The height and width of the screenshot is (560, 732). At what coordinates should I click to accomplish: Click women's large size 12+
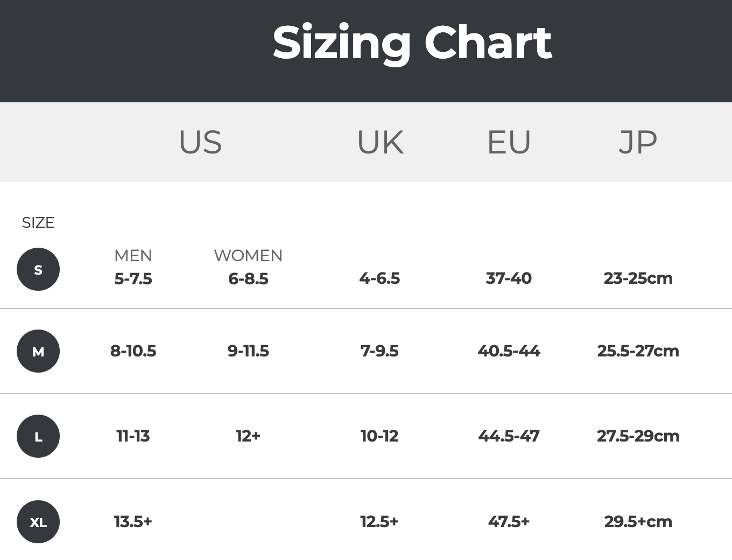coord(248,436)
